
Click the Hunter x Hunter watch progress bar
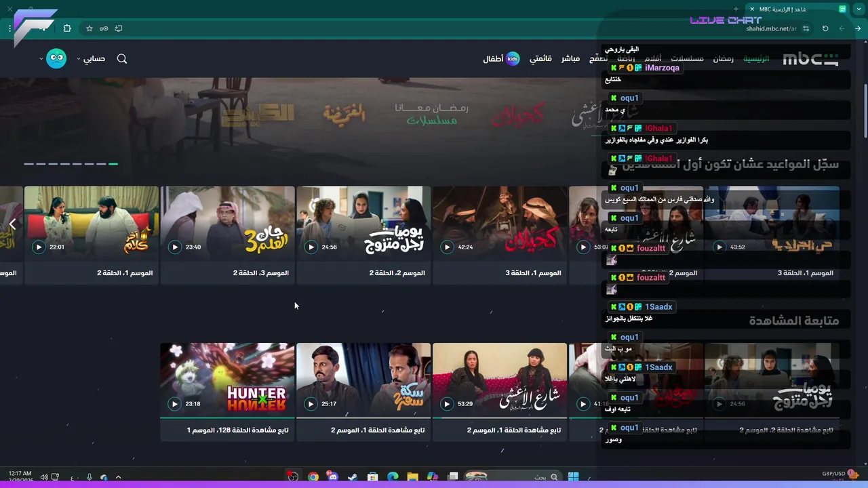point(228,418)
